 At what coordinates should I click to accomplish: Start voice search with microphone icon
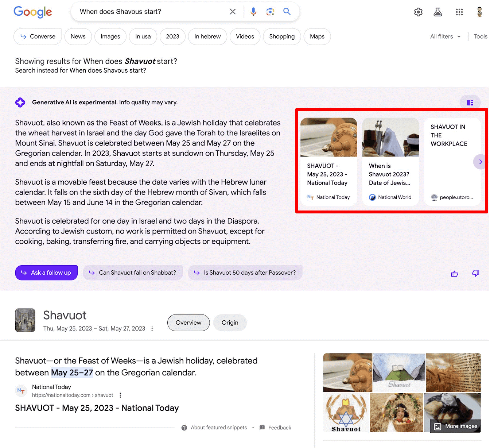(253, 12)
